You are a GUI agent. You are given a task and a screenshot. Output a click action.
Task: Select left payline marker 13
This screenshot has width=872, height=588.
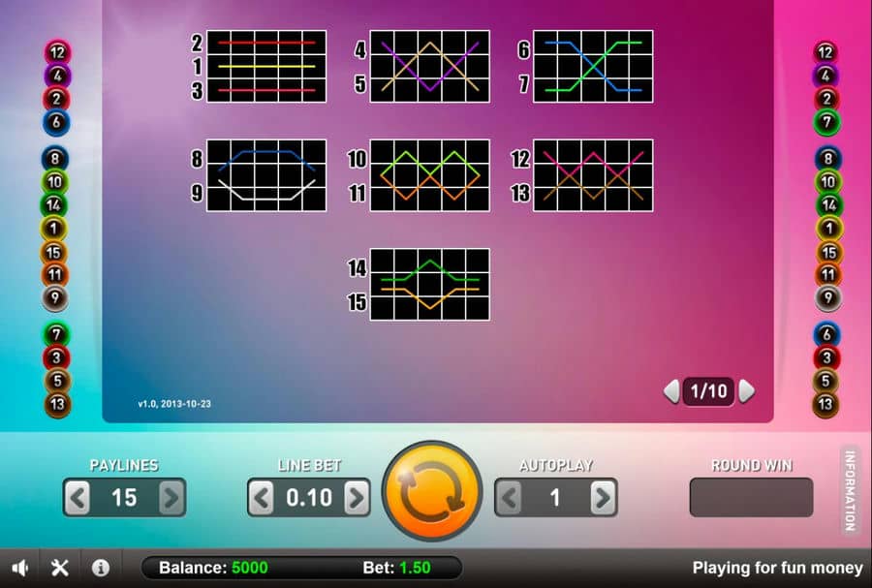pyautogui.click(x=58, y=404)
